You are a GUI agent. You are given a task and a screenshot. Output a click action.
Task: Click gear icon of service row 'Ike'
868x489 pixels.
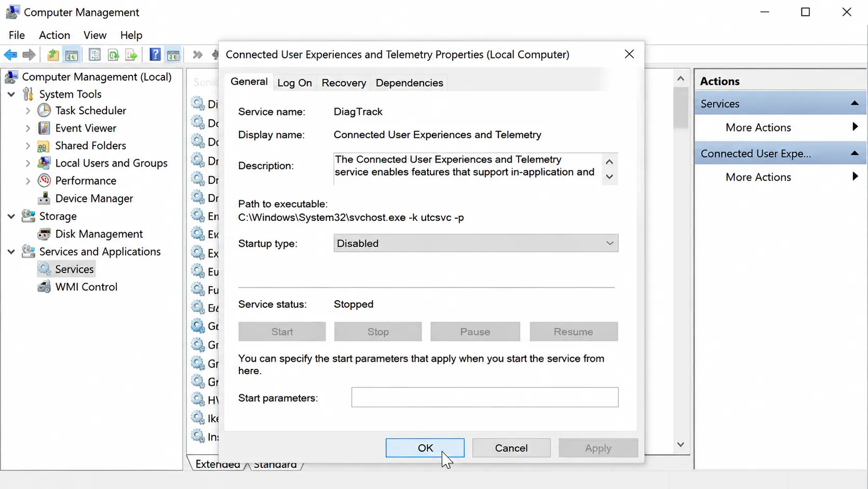[x=198, y=418]
